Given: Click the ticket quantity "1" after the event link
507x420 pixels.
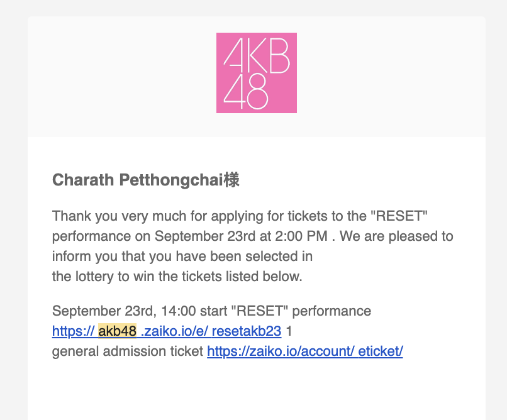Looking at the screenshot, I should (x=289, y=331).
